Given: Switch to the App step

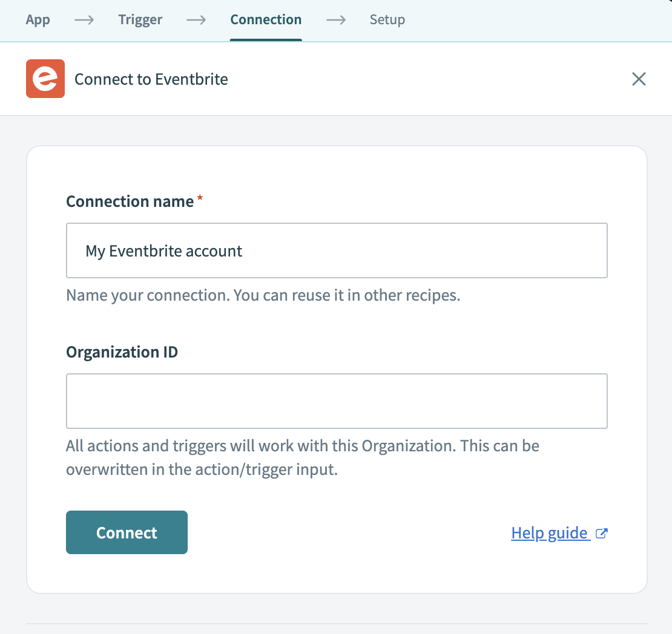Looking at the screenshot, I should [38, 20].
